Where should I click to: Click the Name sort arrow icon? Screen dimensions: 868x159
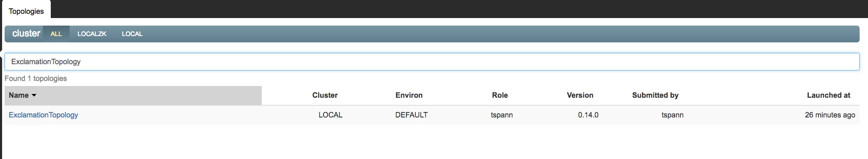point(34,96)
